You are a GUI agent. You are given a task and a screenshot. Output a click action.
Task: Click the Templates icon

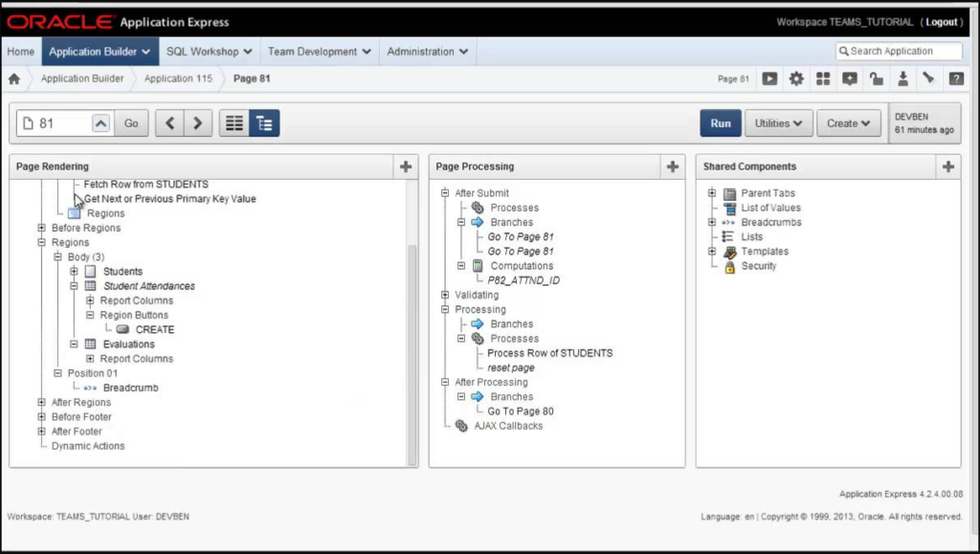point(729,252)
